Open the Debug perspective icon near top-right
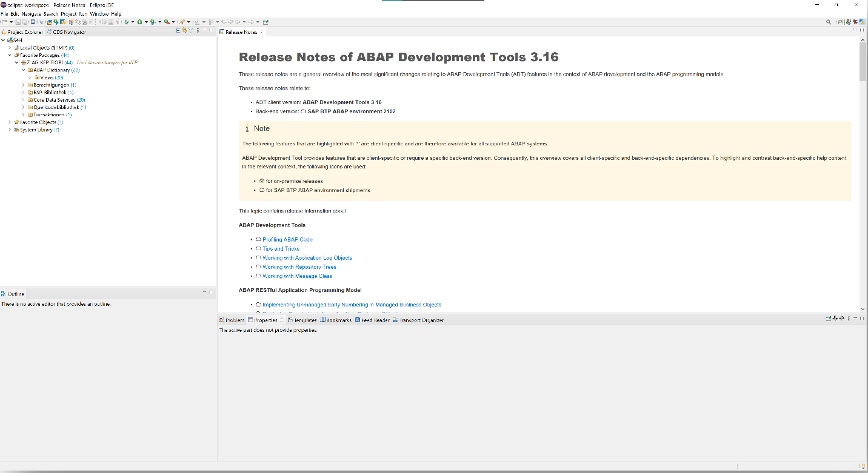The width and height of the screenshot is (868, 473). tap(855, 21)
